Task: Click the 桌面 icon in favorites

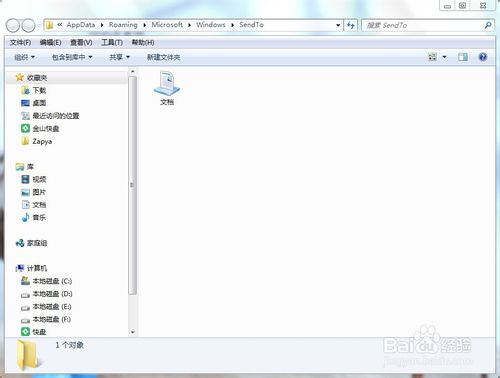Action: click(25, 103)
